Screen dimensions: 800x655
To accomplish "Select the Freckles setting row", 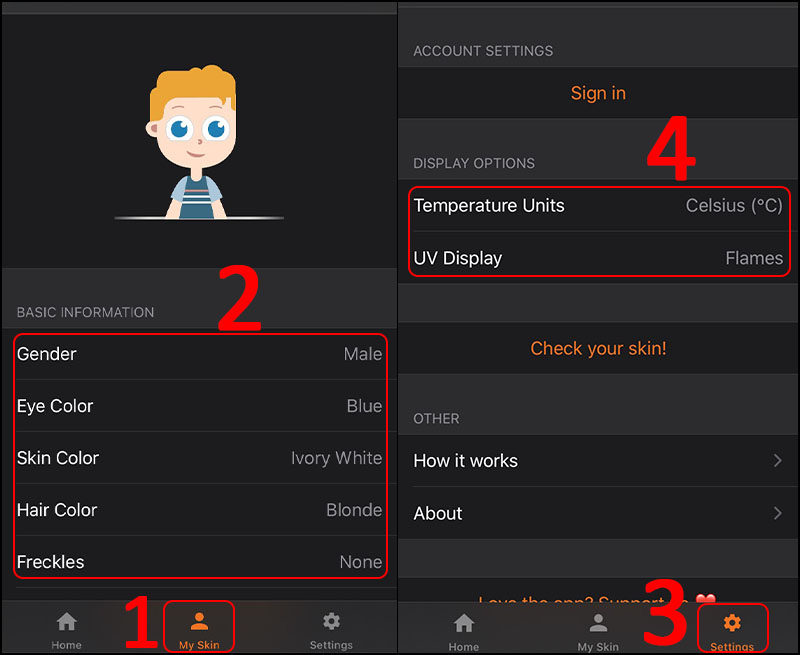I will pyautogui.click(x=199, y=562).
